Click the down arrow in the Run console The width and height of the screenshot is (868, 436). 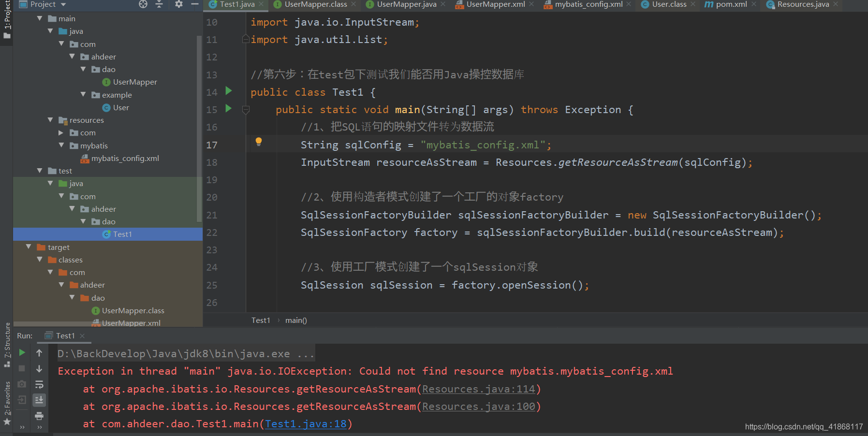(39, 368)
